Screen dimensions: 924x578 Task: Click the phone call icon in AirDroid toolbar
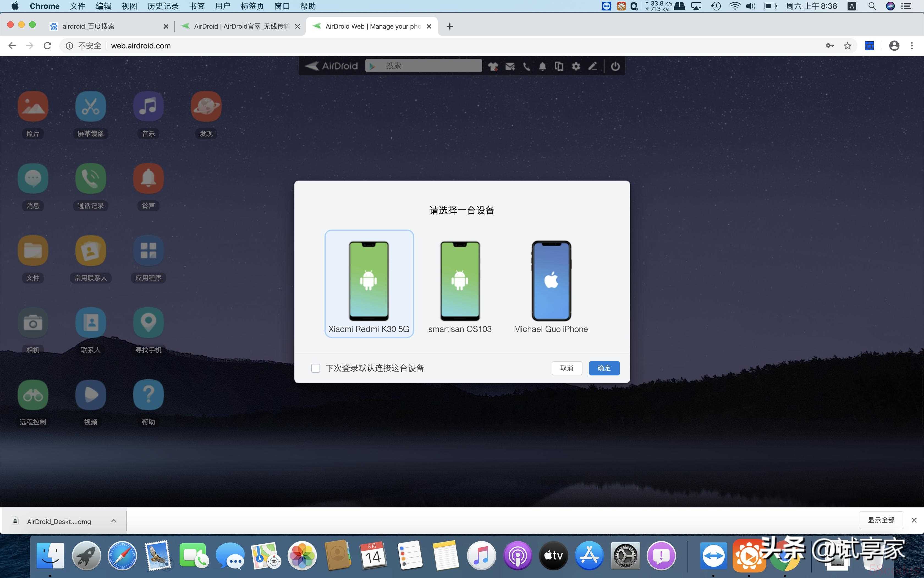[x=526, y=66]
